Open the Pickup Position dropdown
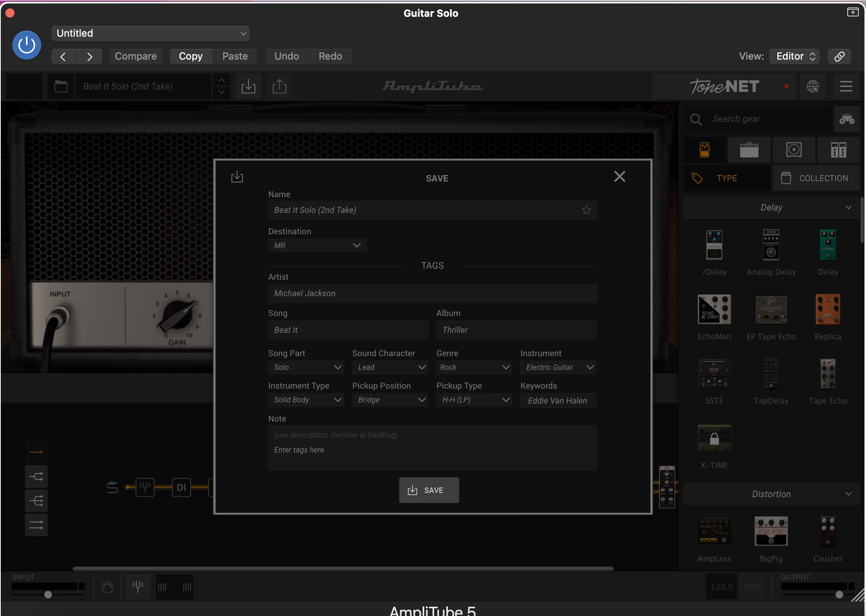This screenshot has width=866, height=616. 390,400
